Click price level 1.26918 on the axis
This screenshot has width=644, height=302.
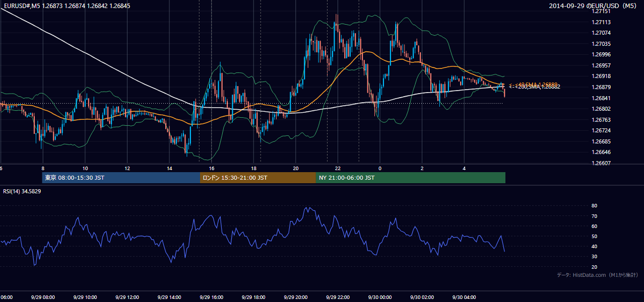(x=601, y=77)
